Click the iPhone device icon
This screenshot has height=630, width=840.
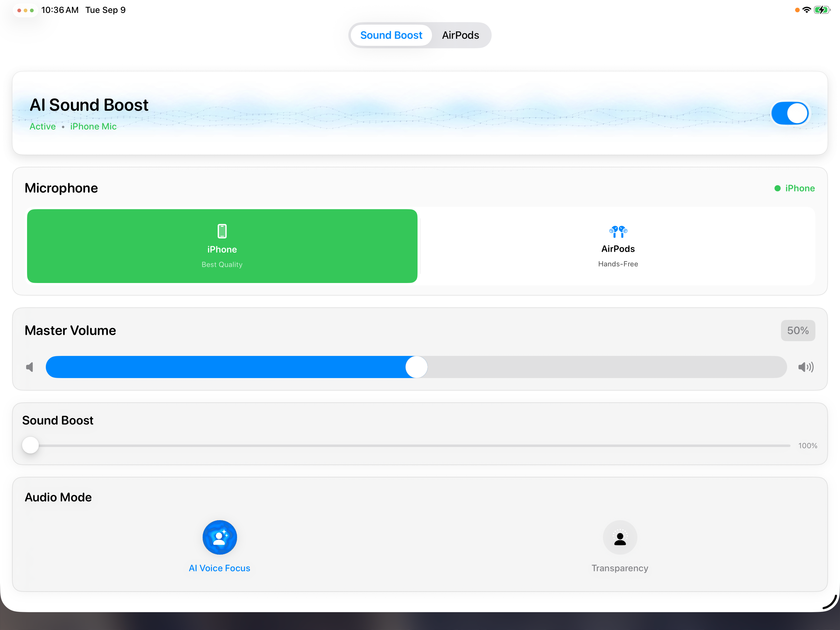222,231
